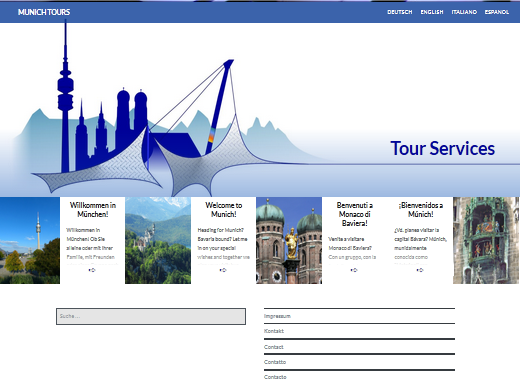Image resolution: width=520 pixels, height=380 pixels.
Task: Click the German welcome excerpt text
Action: click(92, 247)
